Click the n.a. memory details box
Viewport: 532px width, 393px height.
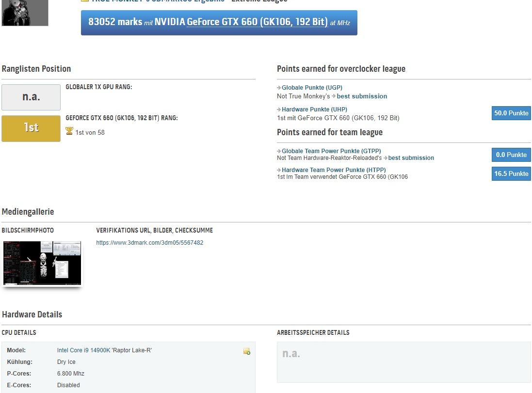404,362
